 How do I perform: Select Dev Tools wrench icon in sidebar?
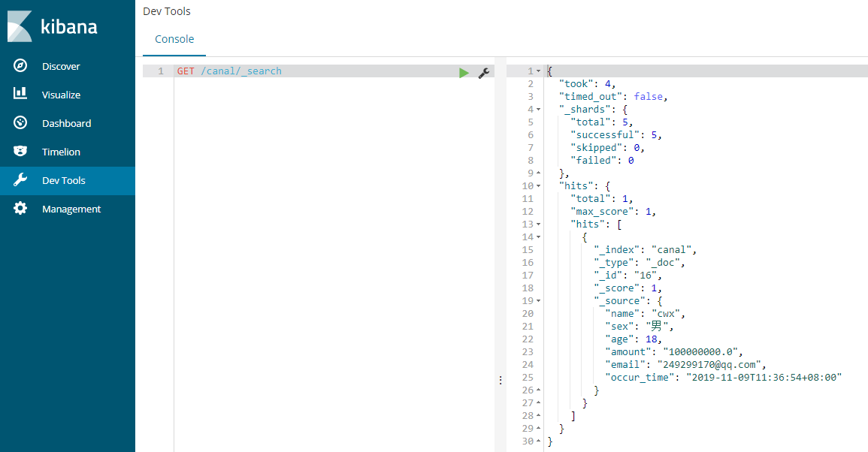point(20,179)
